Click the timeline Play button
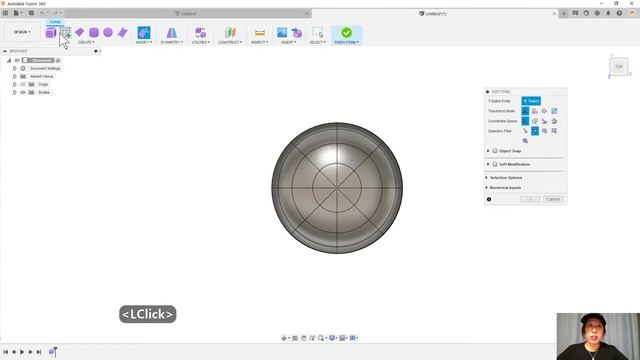 22,351
